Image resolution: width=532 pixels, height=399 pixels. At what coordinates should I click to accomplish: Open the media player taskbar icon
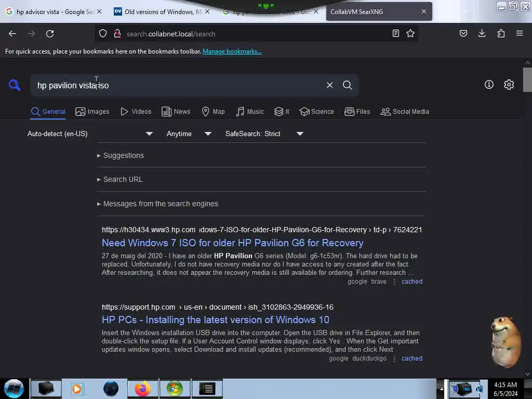(77, 389)
